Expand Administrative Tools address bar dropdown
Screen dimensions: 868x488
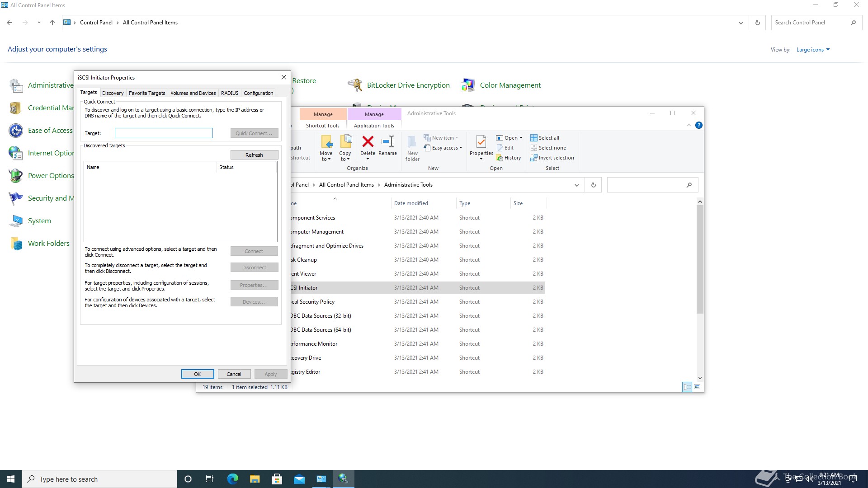point(576,185)
